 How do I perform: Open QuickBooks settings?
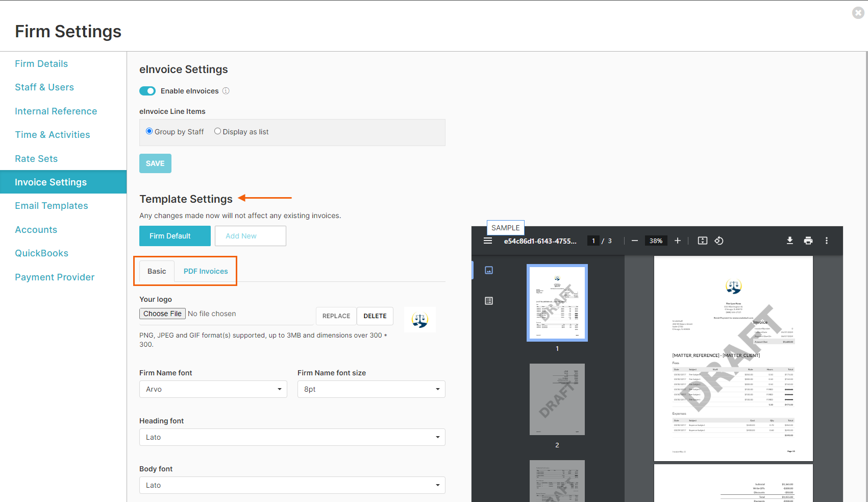tap(42, 253)
